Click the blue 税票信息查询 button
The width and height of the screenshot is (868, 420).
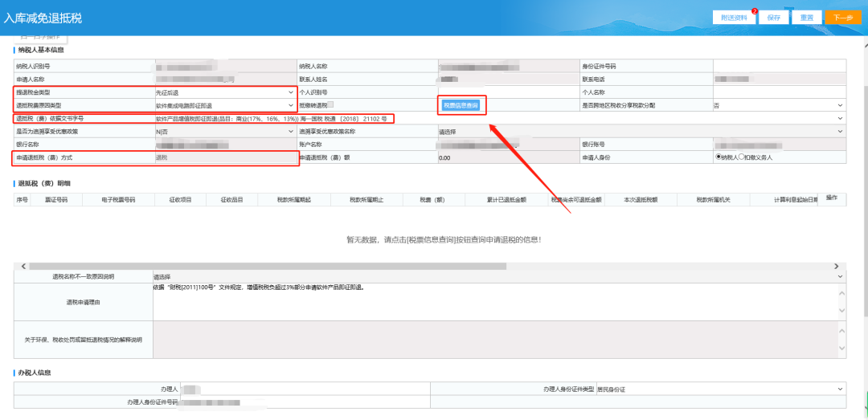pos(461,104)
